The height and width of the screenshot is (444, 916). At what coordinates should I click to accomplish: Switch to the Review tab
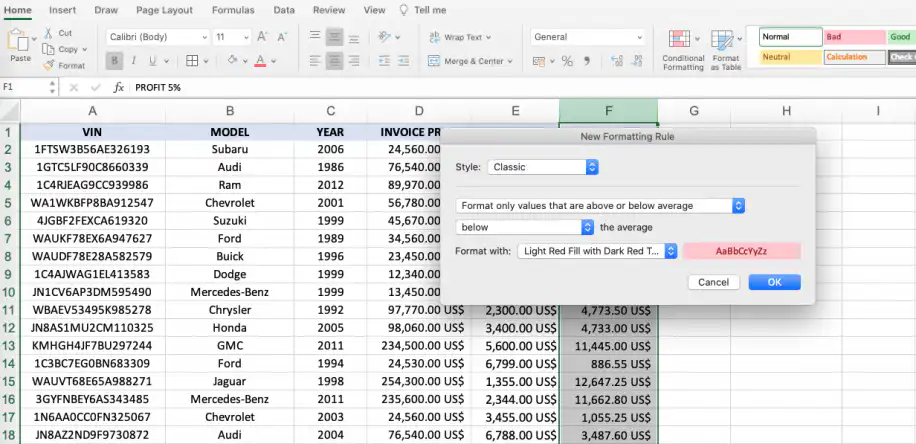(x=329, y=10)
